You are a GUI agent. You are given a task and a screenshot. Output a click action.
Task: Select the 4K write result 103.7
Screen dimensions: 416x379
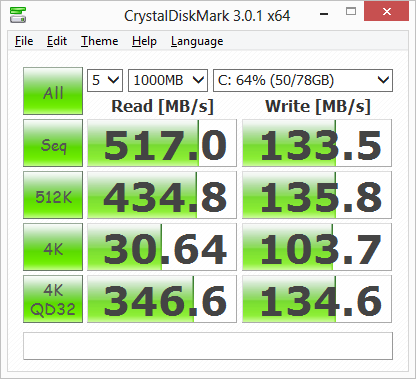pos(317,247)
